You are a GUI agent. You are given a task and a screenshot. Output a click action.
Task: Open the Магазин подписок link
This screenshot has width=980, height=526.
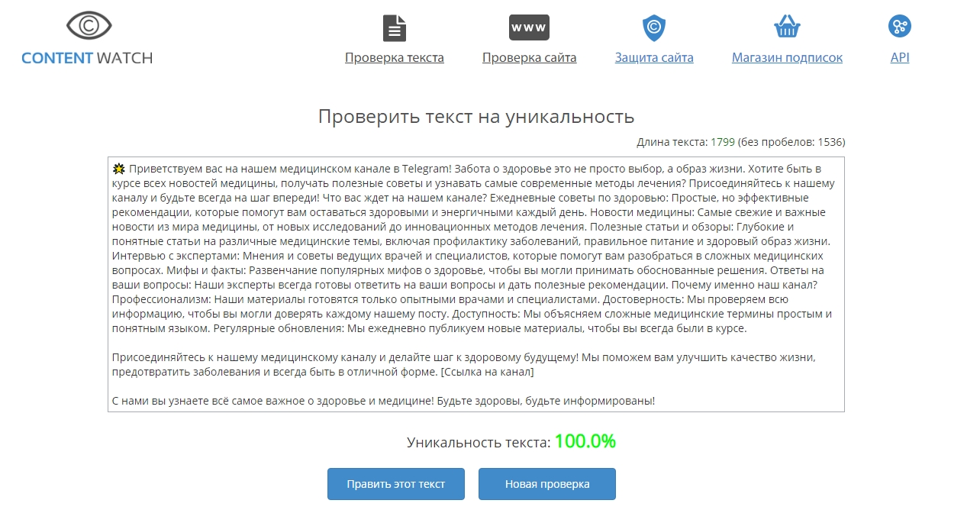click(787, 58)
